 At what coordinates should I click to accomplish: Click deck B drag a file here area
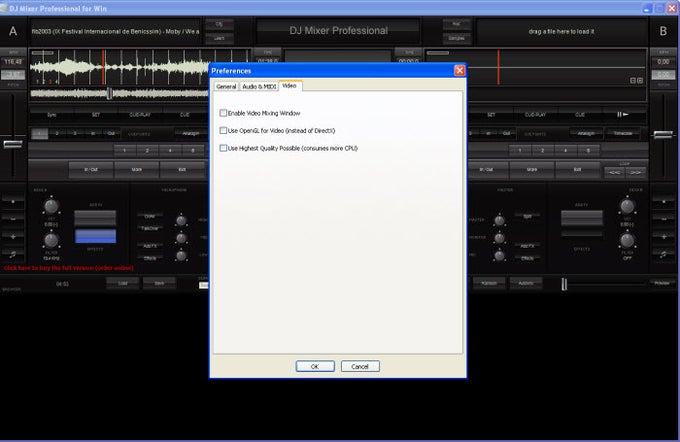[561, 31]
